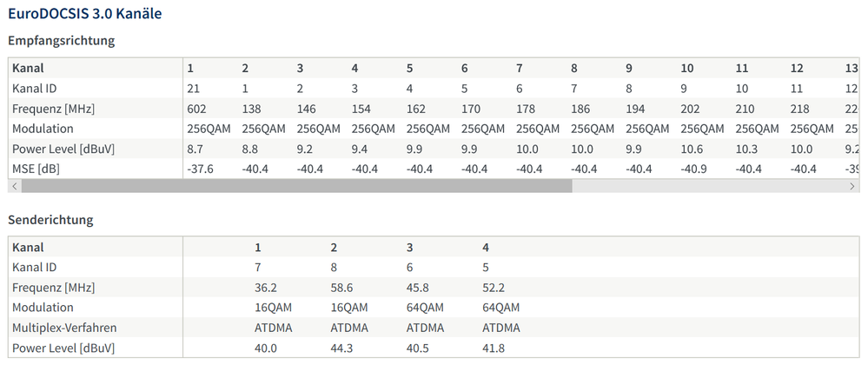Click the 8.7 power level for channel 1
Image resolution: width=868 pixels, height=365 pixels.
click(195, 149)
